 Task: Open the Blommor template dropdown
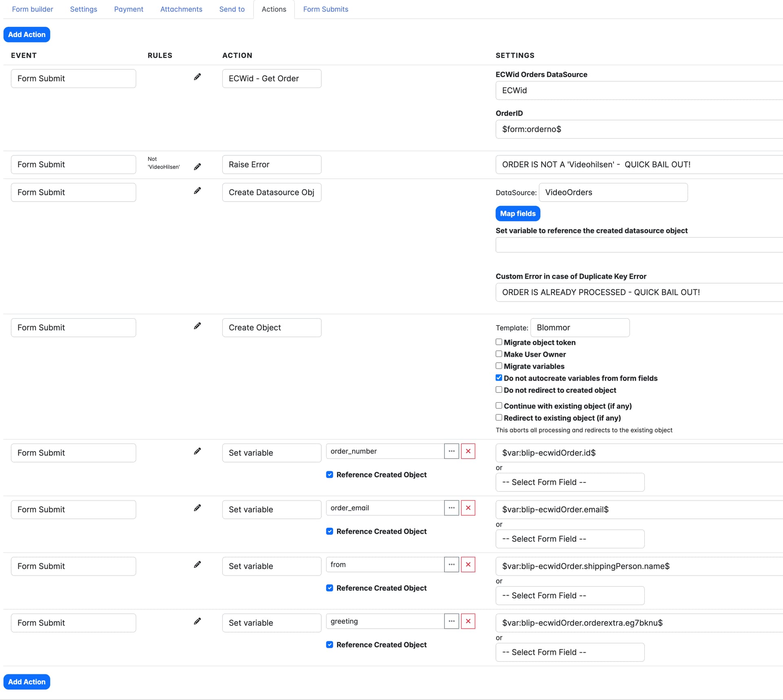(580, 328)
